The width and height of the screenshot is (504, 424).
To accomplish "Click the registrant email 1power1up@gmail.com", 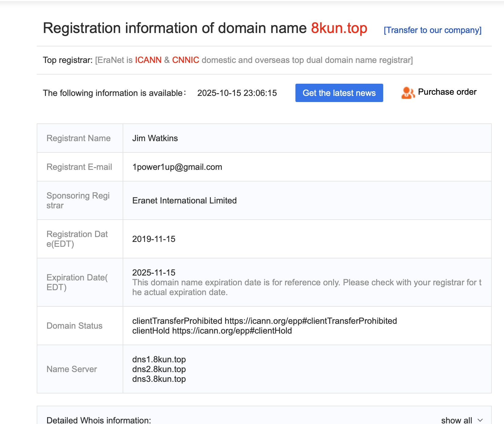I will (177, 167).
